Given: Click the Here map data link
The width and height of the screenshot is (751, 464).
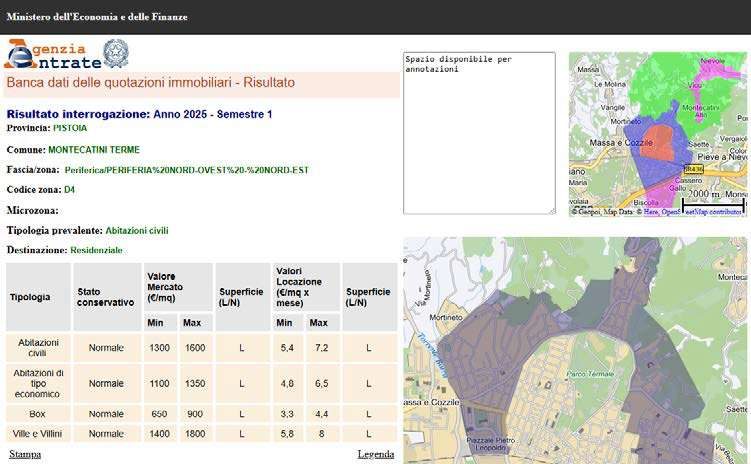Looking at the screenshot, I should pyautogui.click(x=651, y=211).
